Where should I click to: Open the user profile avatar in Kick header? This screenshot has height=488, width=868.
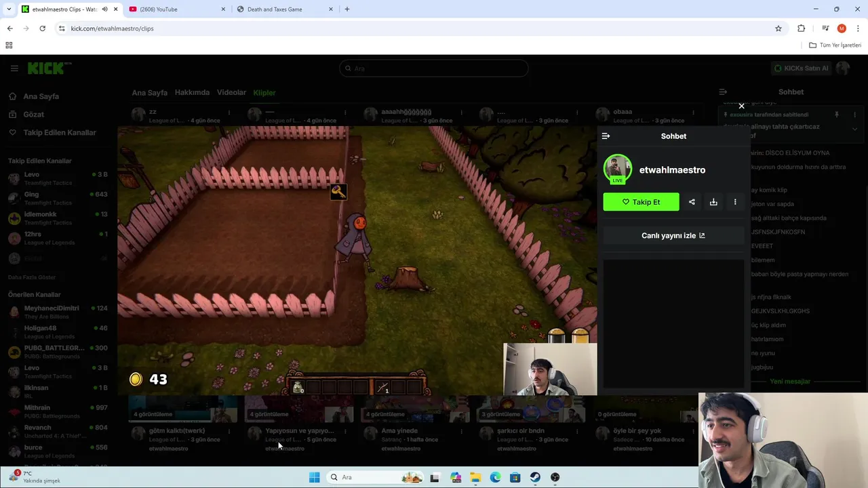(843, 68)
